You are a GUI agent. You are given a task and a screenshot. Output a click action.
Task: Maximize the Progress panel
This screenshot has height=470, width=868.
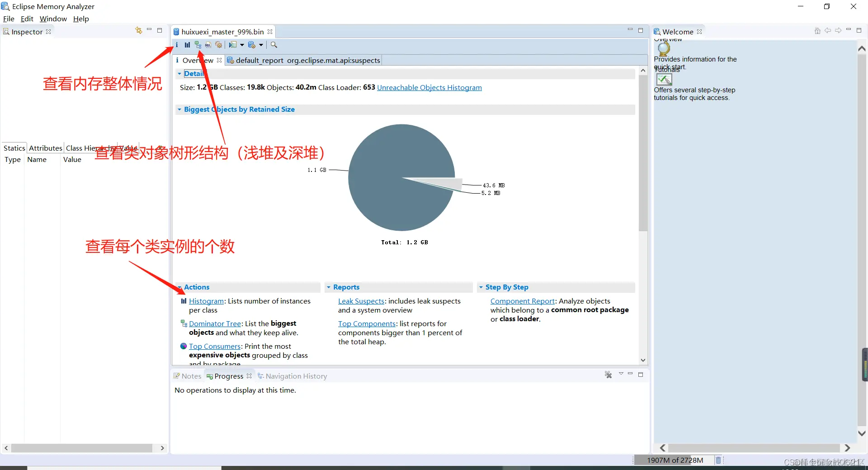(x=641, y=375)
